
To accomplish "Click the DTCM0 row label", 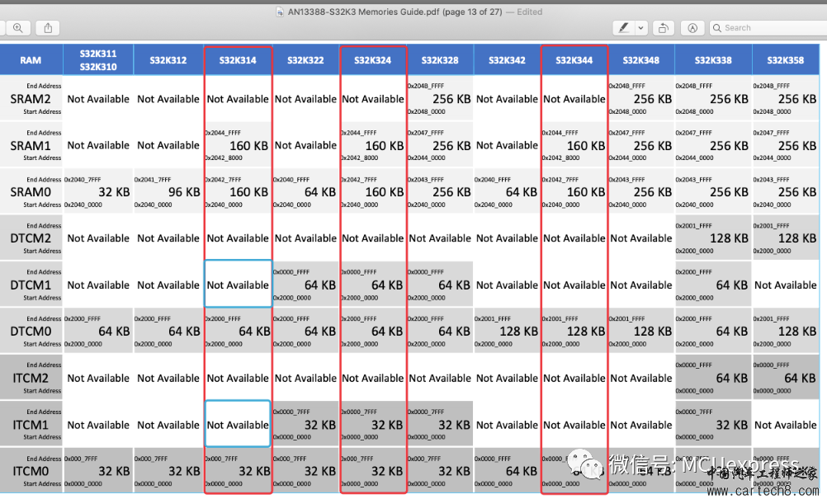I will click(31, 332).
